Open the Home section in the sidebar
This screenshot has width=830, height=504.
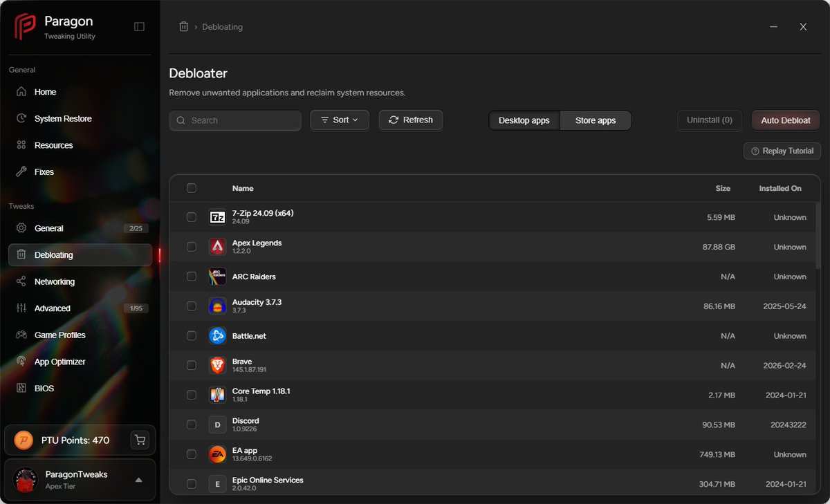pos(45,91)
